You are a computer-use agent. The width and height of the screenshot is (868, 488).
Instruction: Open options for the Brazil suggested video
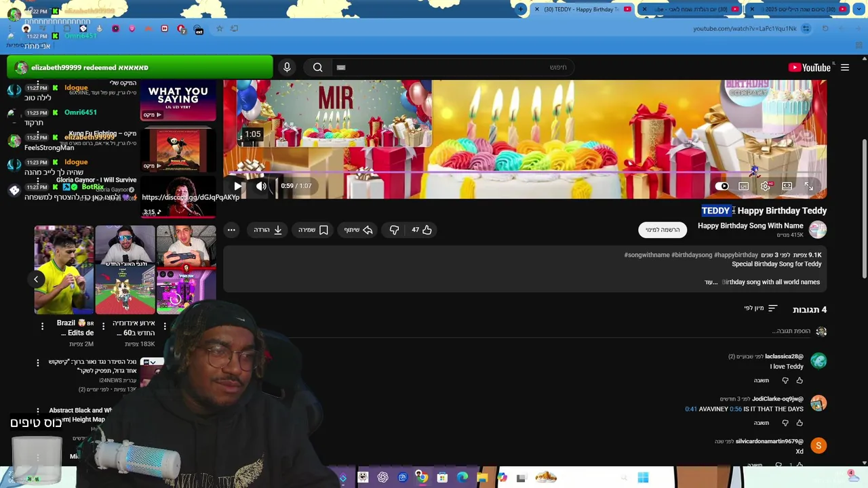point(42,327)
